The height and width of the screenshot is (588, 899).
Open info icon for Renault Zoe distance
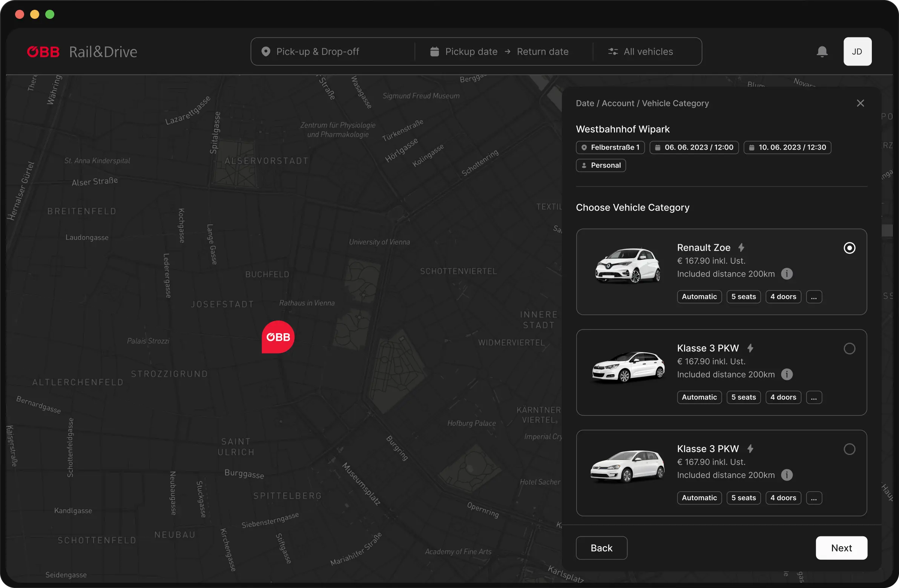pyautogui.click(x=787, y=274)
